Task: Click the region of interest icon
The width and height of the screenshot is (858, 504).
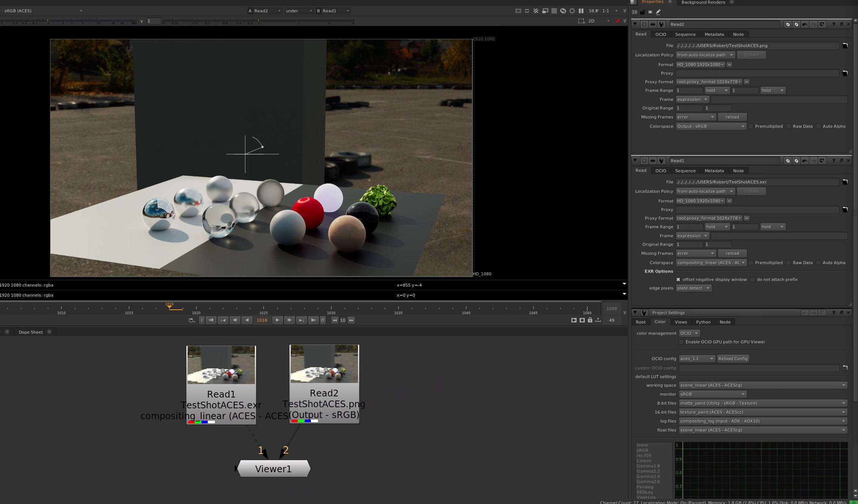Action: point(581,21)
